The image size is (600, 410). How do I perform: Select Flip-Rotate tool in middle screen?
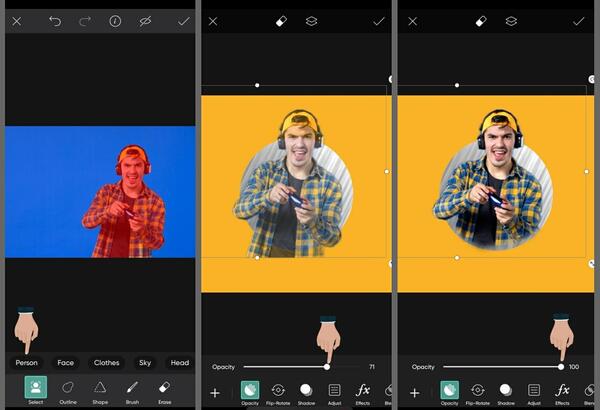(278, 394)
